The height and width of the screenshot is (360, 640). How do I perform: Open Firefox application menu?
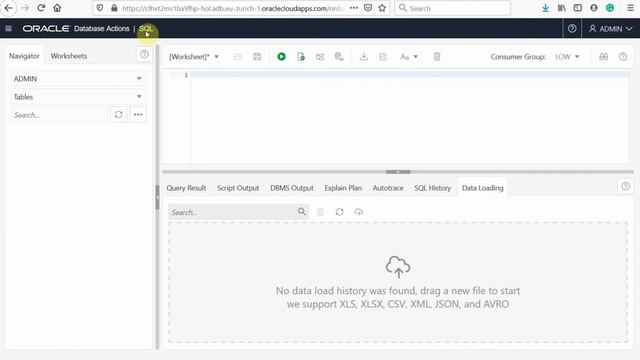[630, 8]
